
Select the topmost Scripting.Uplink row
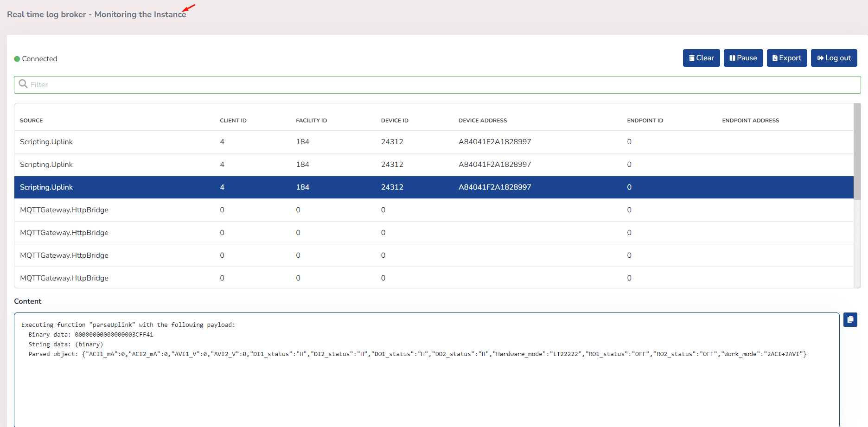point(434,142)
